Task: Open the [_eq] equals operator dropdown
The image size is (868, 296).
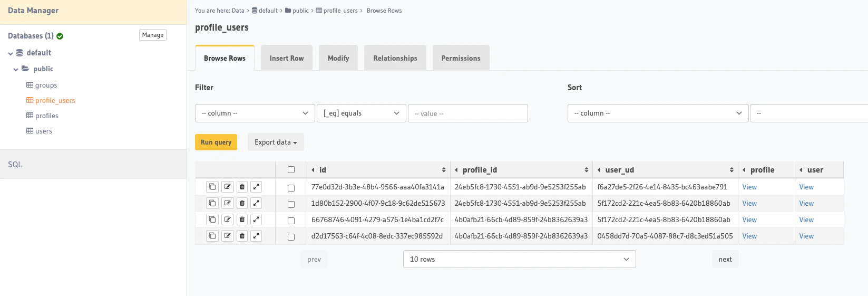Action: point(362,113)
